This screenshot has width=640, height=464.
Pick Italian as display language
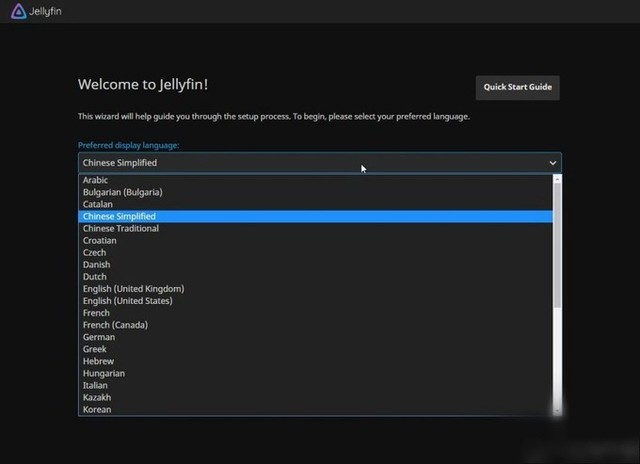click(315, 385)
